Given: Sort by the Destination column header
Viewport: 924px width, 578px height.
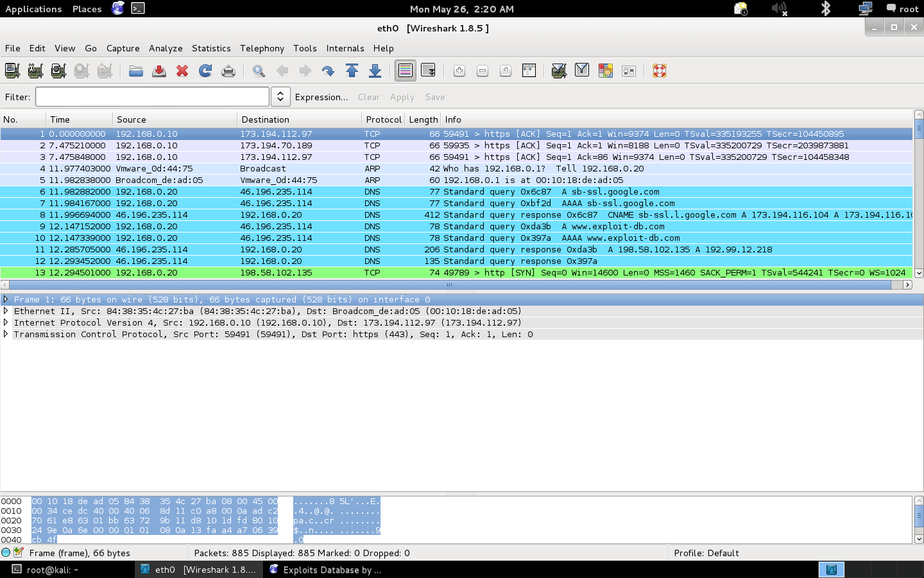Looking at the screenshot, I should pyautogui.click(x=299, y=119).
